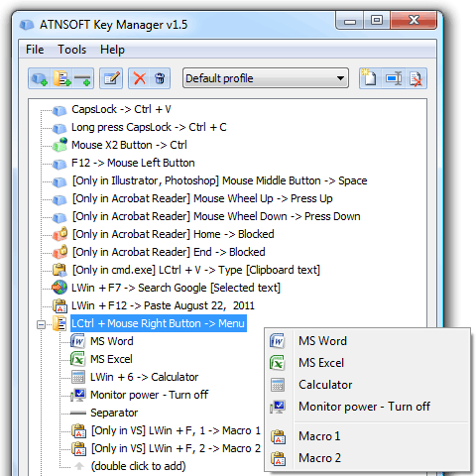Viewport: 476px width, 476px height.
Task: Click the trash bin toolbar icon
Action: (160, 78)
